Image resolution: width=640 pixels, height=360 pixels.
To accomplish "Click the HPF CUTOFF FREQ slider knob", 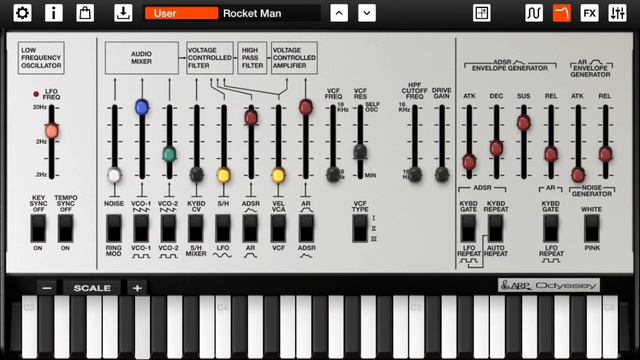I will [x=415, y=174].
